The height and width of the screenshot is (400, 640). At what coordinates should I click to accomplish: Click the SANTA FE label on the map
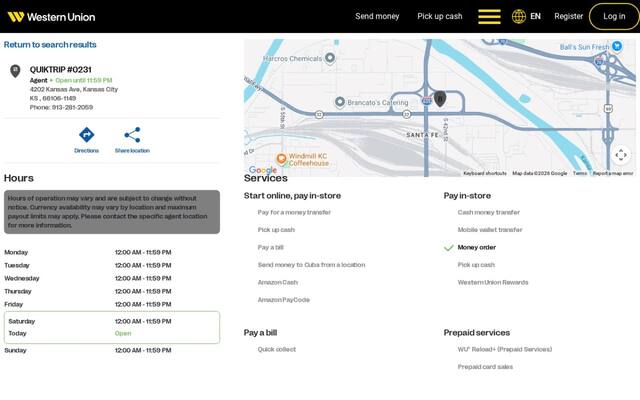point(422,135)
